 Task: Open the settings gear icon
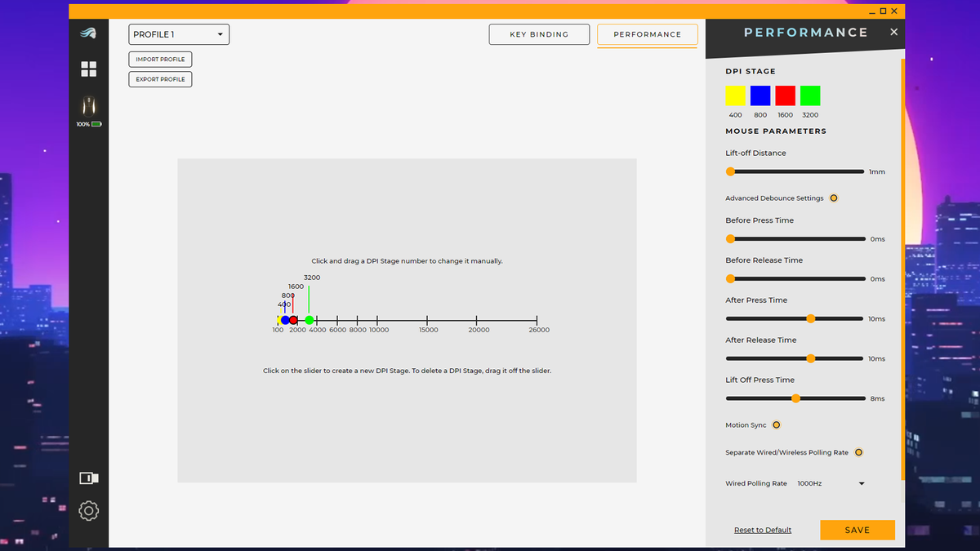(88, 511)
